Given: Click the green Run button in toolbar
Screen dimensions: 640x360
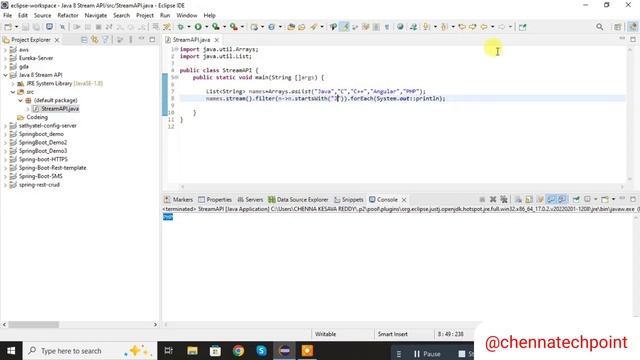Looking at the screenshot, I should click(x=198, y=27).
